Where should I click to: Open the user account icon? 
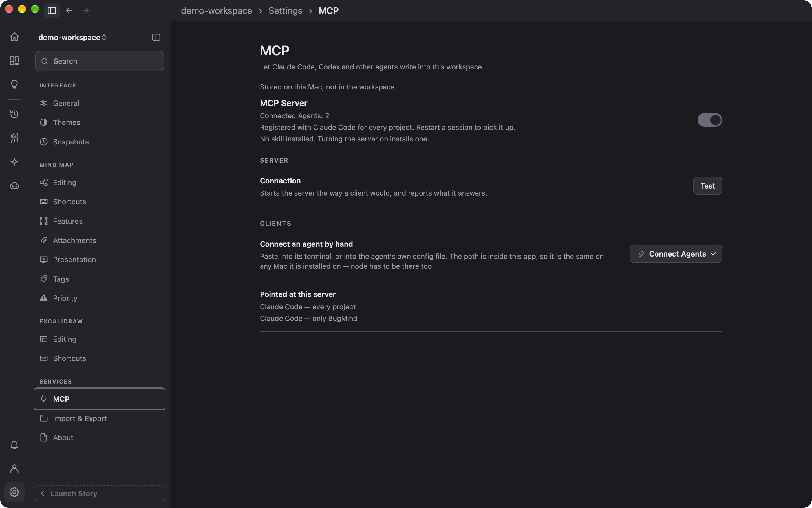point(14,468)
